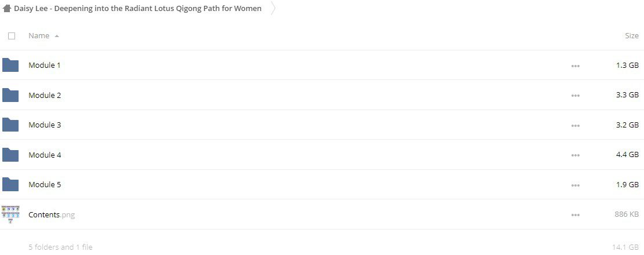Preview the Contents.png thumbnail

point(10,214)
